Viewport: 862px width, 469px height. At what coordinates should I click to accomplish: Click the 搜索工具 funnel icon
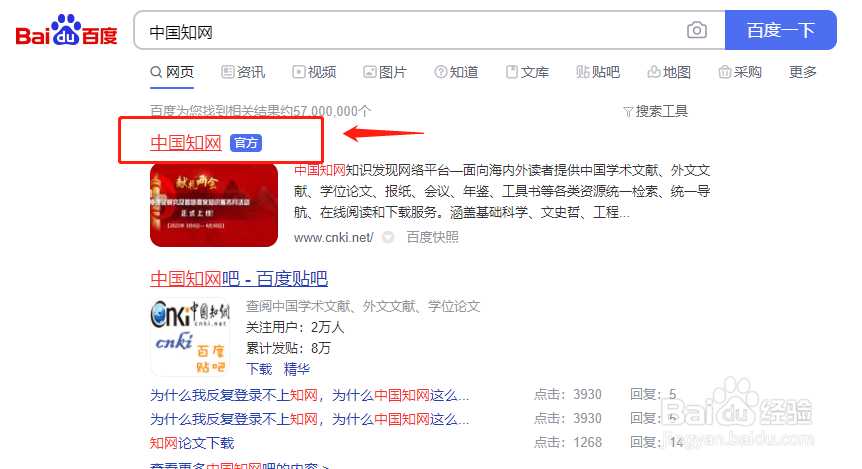click(628, 112)
